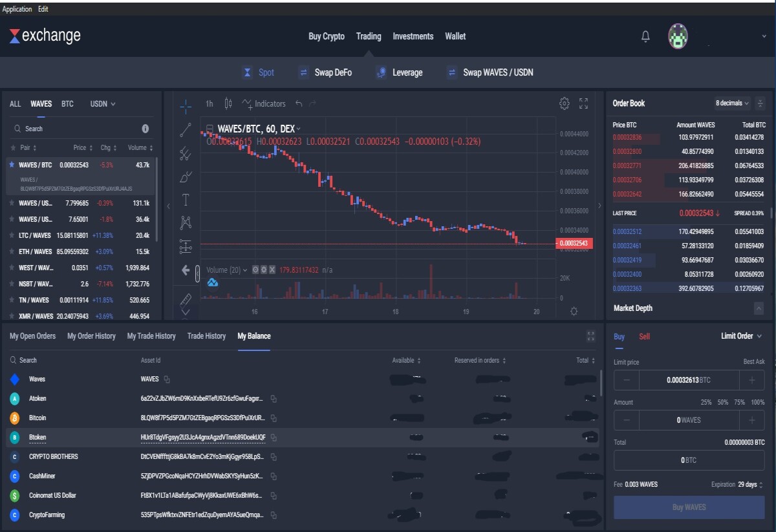Open the WAVES/BTC, 60, DEX symbol dropdown
This screenshot has height=532, width=776.
coord(298,129)
